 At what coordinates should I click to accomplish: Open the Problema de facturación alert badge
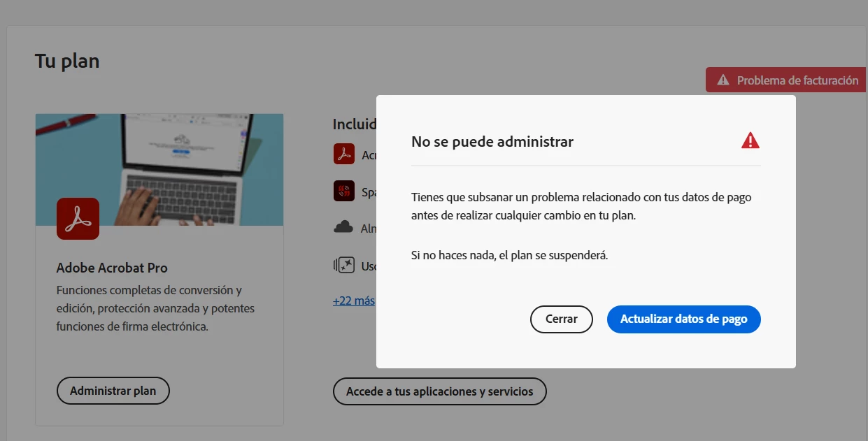pyautogui.click(x=787, y=80)
